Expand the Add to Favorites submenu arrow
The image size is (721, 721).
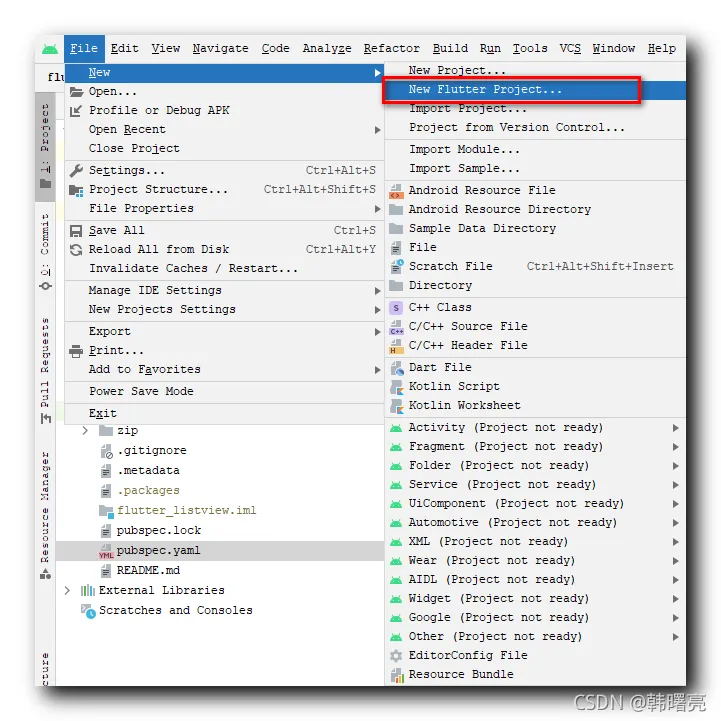377,370
